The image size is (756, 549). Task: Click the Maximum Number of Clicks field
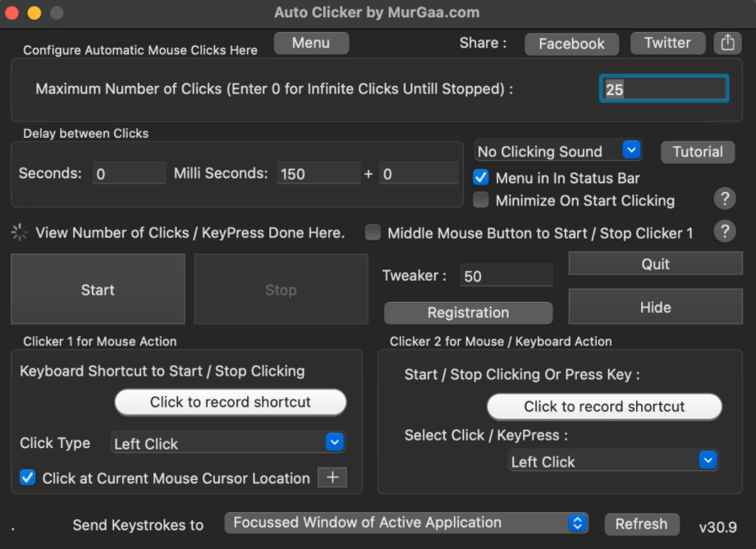(x=662, y=87)
